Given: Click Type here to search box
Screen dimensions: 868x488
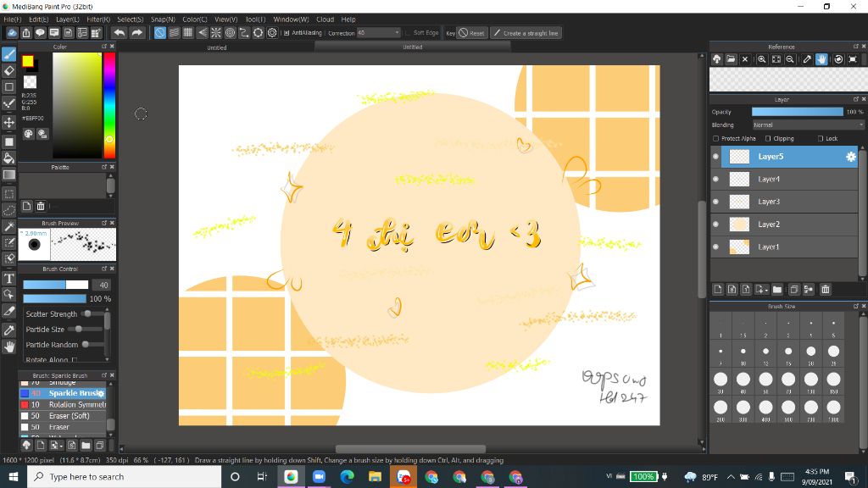Looking at the screenshot, I should click(124, 476).
